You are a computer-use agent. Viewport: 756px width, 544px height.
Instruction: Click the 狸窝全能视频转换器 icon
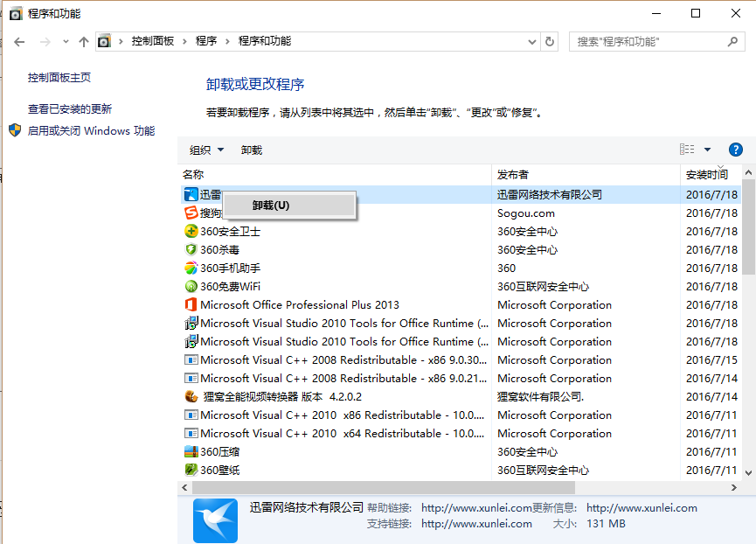pos(191,396)
